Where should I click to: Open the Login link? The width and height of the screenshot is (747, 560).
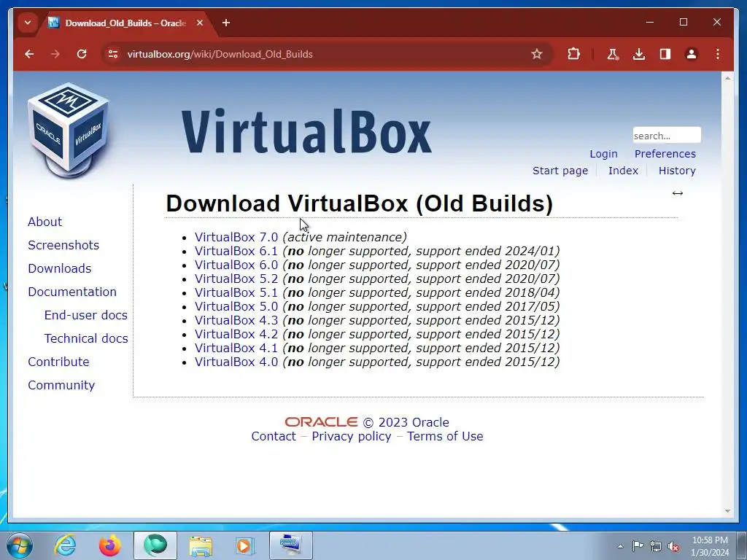click(603, 154)
